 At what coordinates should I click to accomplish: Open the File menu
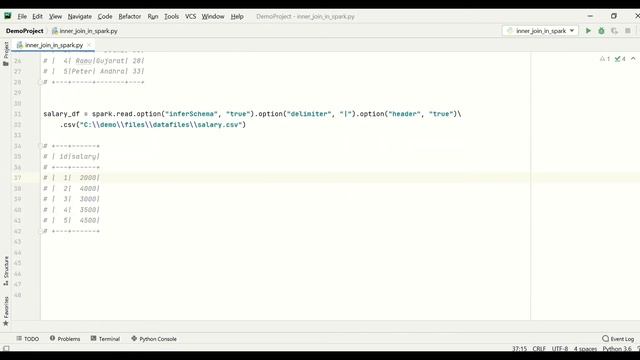click(22, 16)
